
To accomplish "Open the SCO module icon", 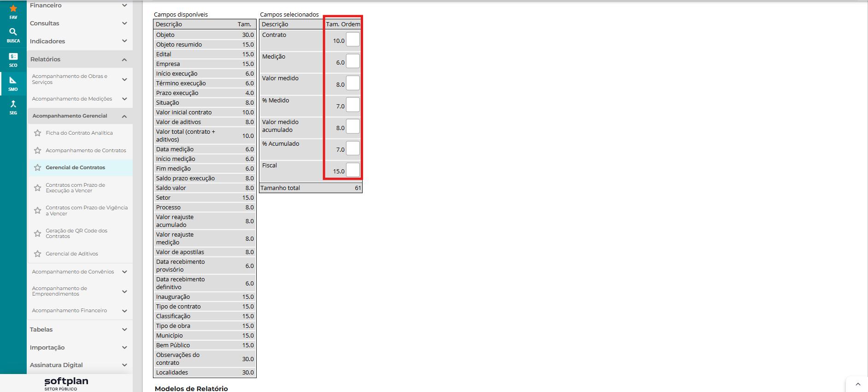I will pos(13,59).
